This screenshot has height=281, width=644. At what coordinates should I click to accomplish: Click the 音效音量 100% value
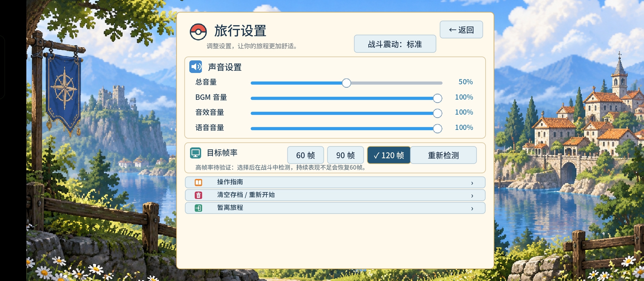pyautogui.click(x=464, y=112)
